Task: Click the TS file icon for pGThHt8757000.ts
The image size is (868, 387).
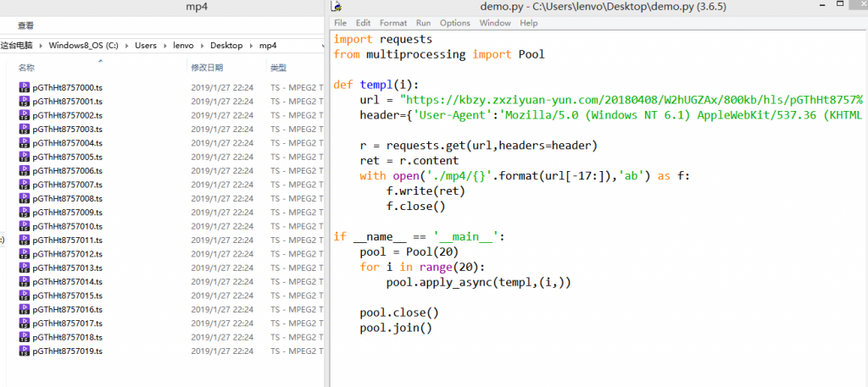Action: [24, 87]
